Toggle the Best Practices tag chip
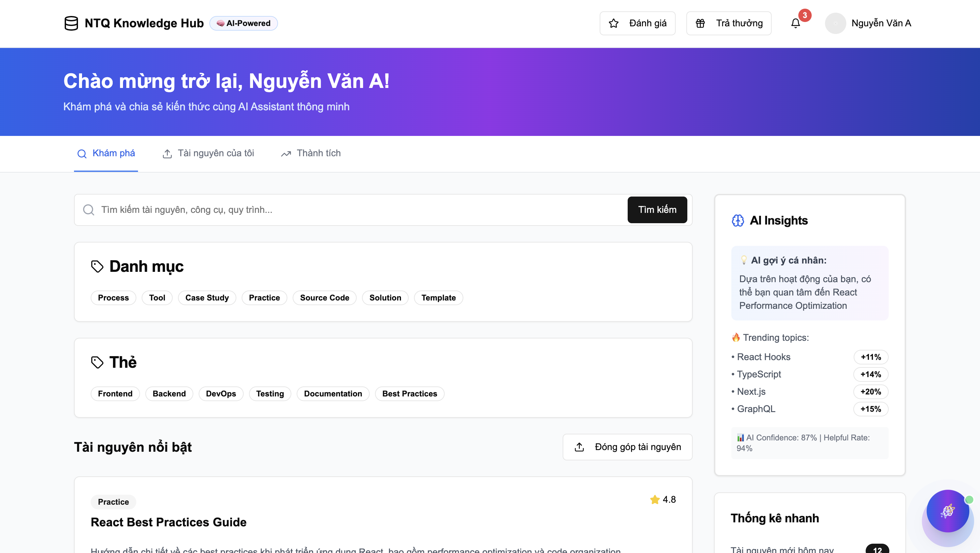 click(x=409, y=394)
